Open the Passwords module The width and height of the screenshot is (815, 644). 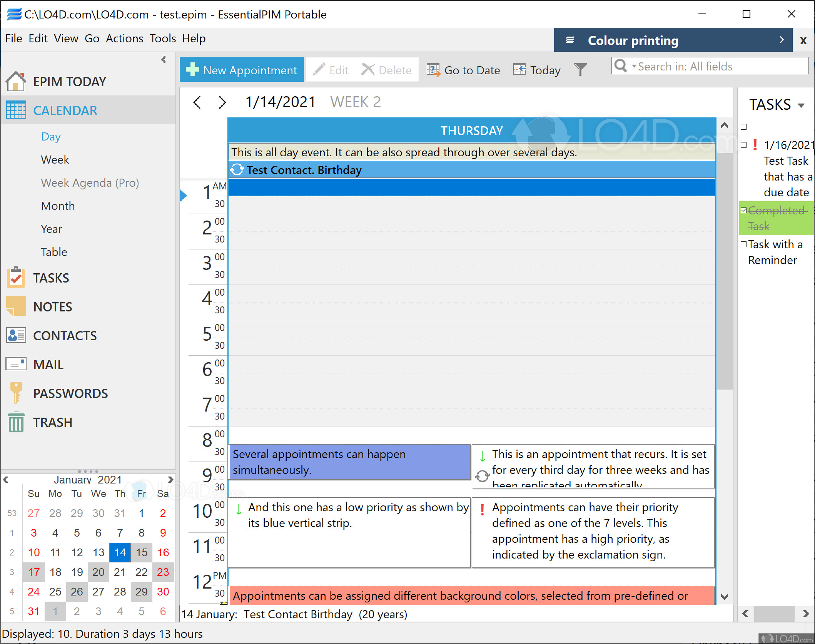(x=70, y=393)
